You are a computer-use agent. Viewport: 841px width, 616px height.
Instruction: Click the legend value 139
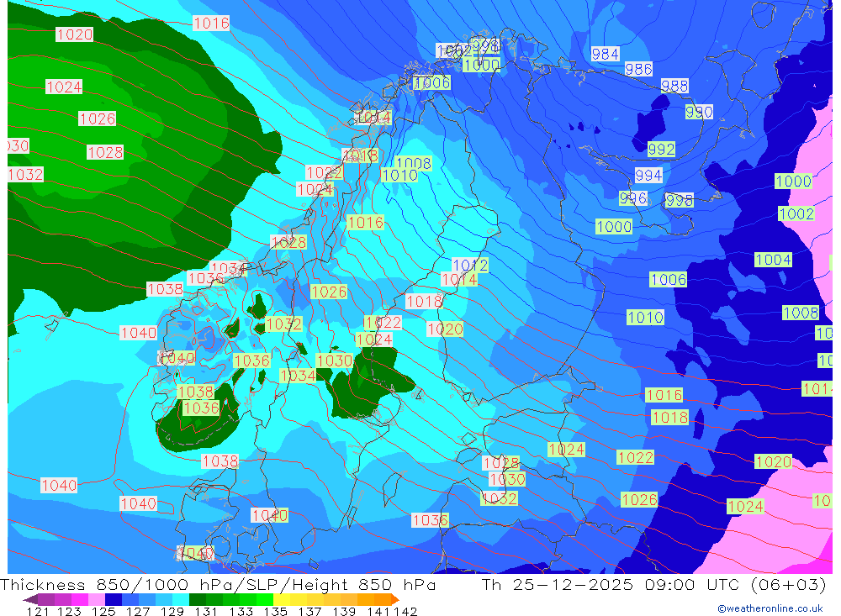[344, 611]
